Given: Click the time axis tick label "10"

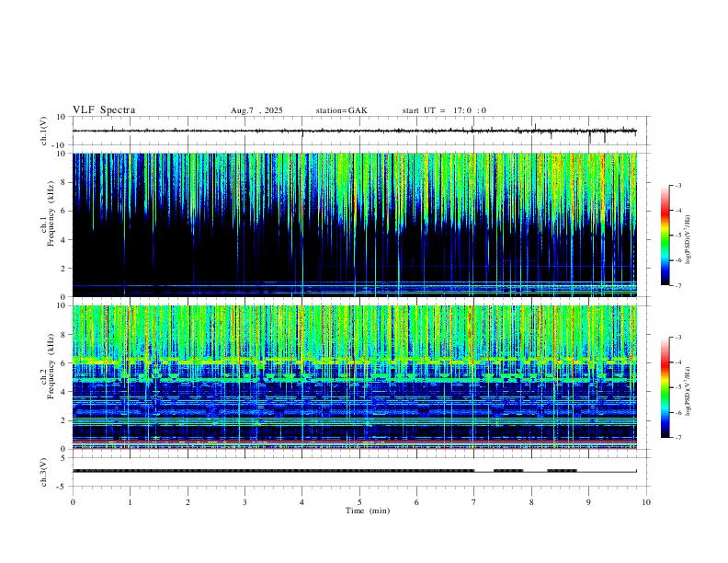Looking at the screenshot, I should tap(646, 502).
